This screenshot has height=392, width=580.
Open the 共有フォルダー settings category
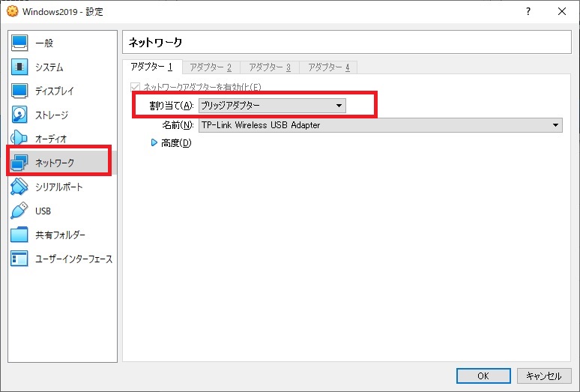[62, 235]
